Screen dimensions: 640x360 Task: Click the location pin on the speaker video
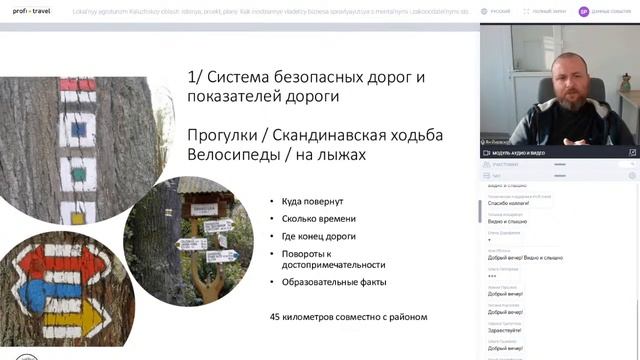483,142
